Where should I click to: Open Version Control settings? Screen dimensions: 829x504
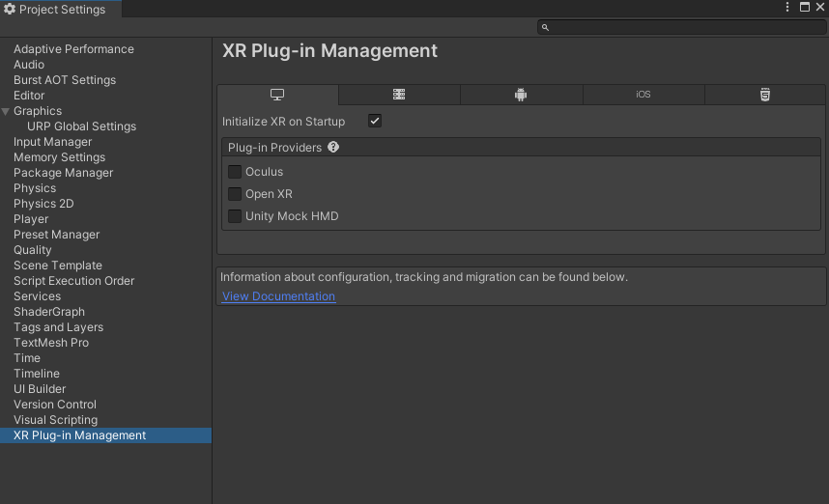[55, 405]
